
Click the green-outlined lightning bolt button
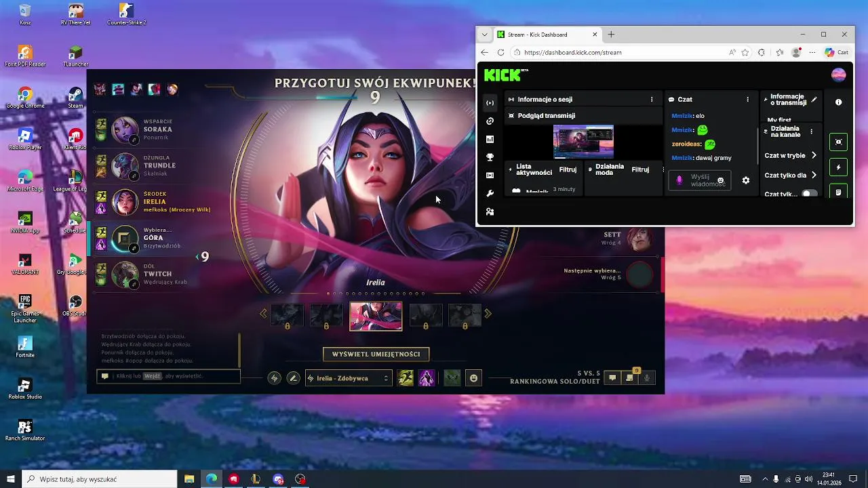pos(839,167)
